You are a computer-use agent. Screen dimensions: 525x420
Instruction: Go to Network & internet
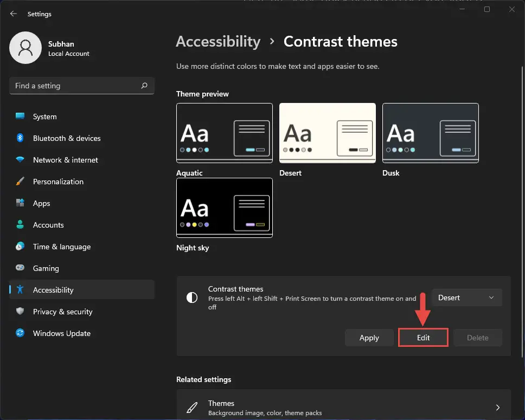pyautogui.click(x=82, y=160)
